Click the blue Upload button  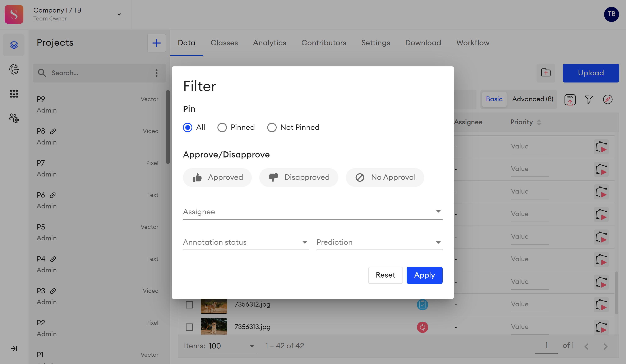(591, 73)
